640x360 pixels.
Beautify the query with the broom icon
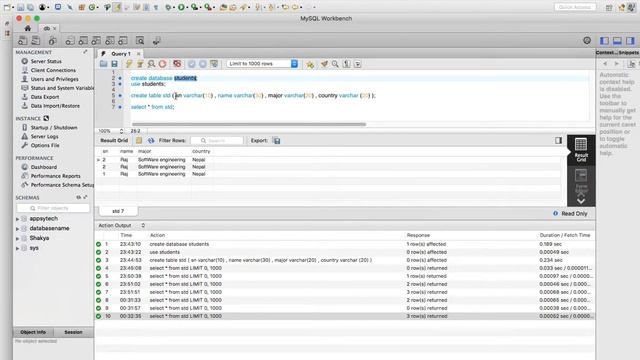(x=324, y=64)
